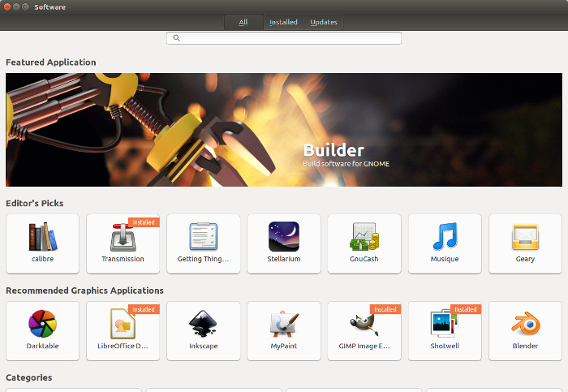Click the 'Shotwell' label text
Viewport: 568px width, 392px height.
pyautogui.click(x=445, y=346)
